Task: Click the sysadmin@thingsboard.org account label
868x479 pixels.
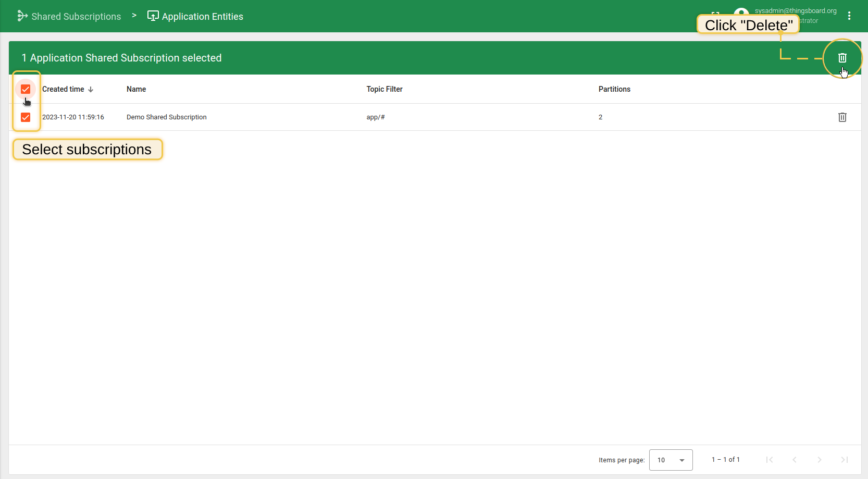Action: pos(795,10)
